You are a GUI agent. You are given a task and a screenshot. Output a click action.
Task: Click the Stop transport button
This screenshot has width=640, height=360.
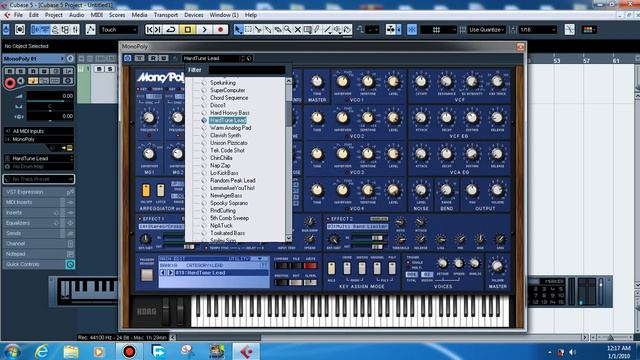click(188, 29)
